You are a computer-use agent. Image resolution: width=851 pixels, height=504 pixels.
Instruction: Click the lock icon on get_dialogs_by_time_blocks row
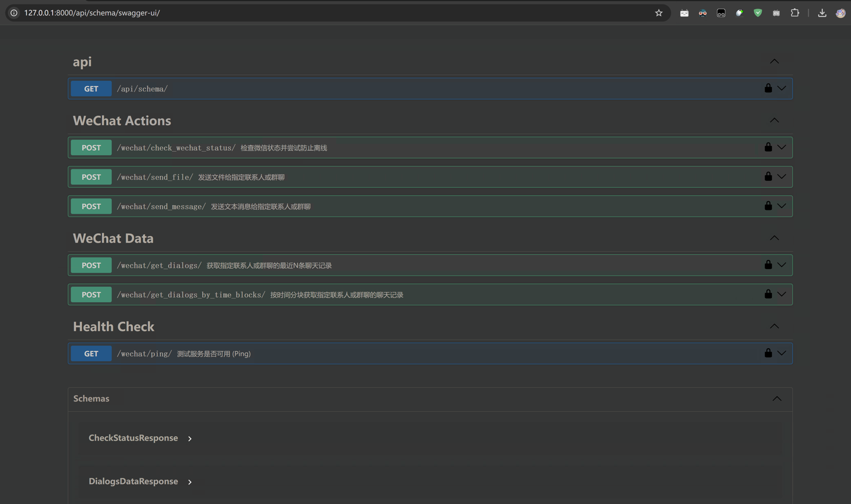(x=768, y=294)
